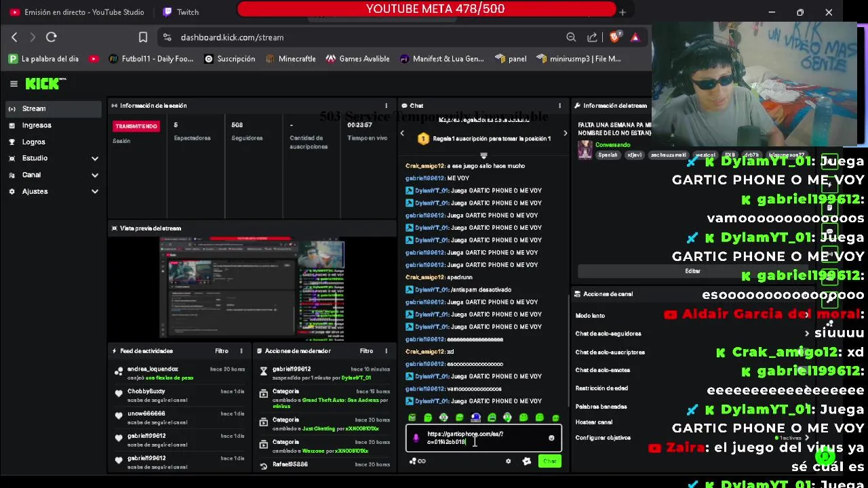Click Hostear canal in channel actions

tap(594, 422)
